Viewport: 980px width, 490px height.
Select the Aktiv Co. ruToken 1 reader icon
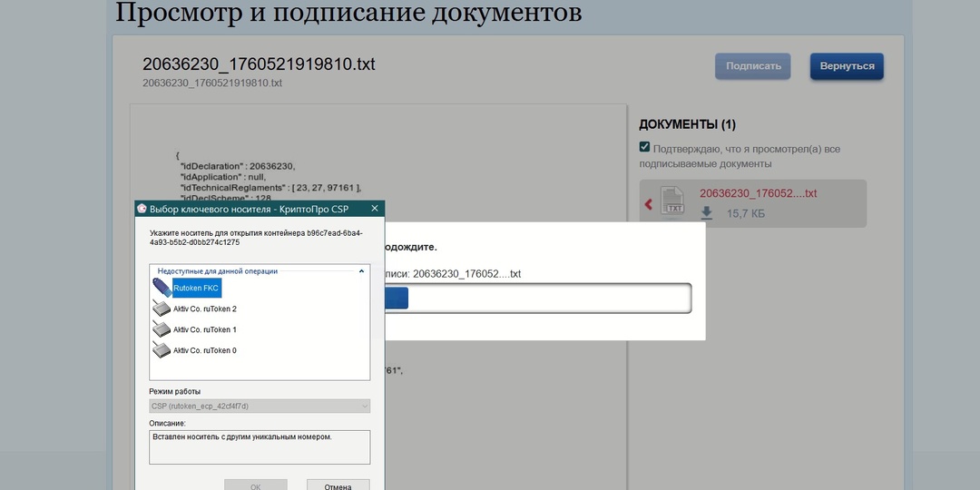coord(162,329)
